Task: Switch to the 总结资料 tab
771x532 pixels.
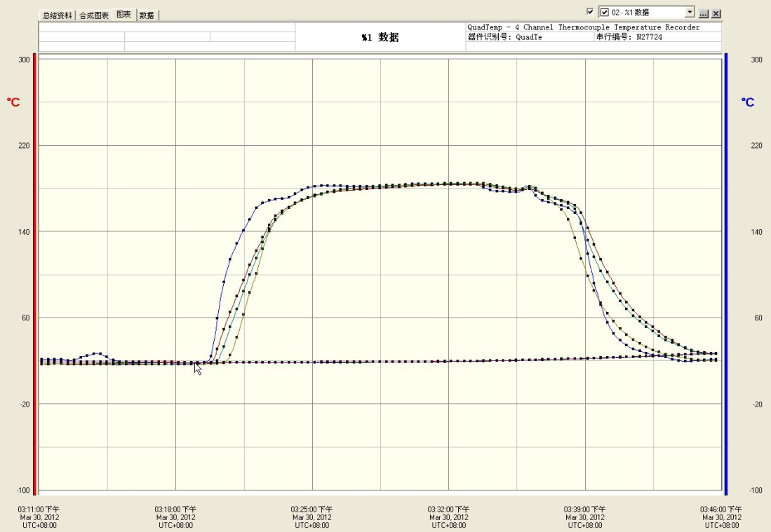Action: click(57, 15)
